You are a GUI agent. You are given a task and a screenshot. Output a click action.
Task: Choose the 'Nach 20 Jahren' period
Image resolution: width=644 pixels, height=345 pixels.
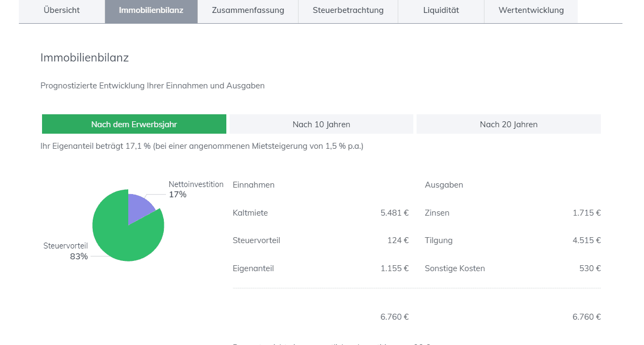509,124
